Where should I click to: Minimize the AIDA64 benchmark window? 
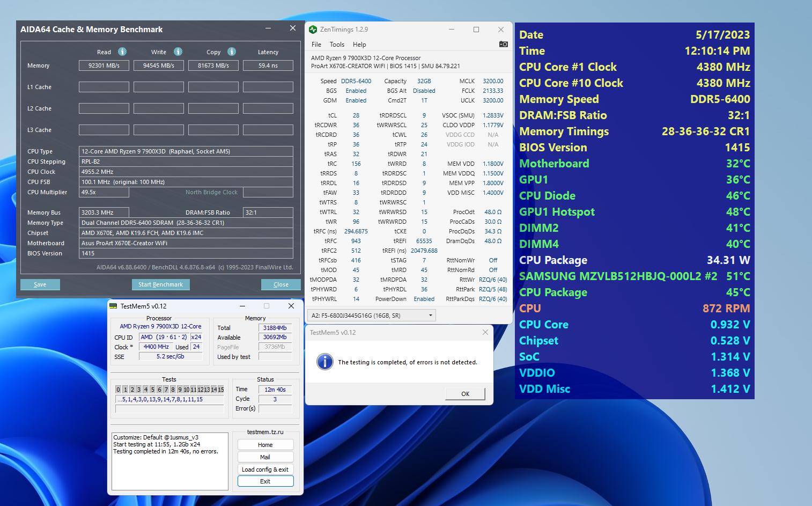pyautogui.click(x=268, y=28)
